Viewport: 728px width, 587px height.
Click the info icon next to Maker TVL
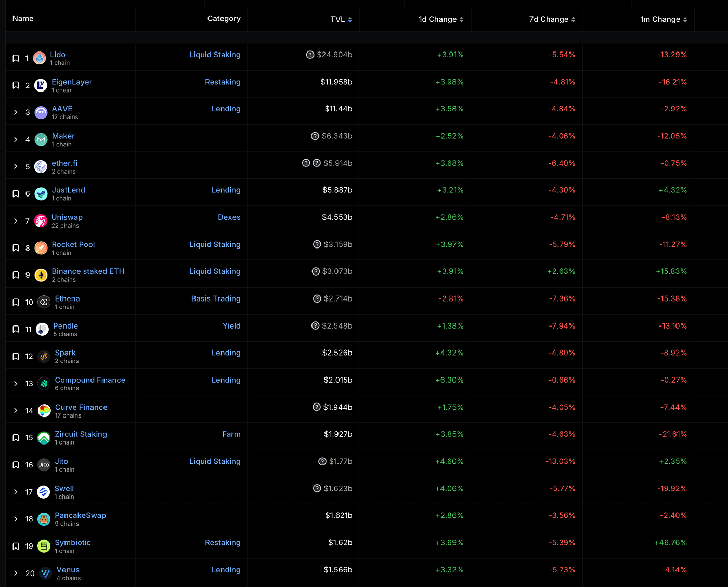pos(315,136)
